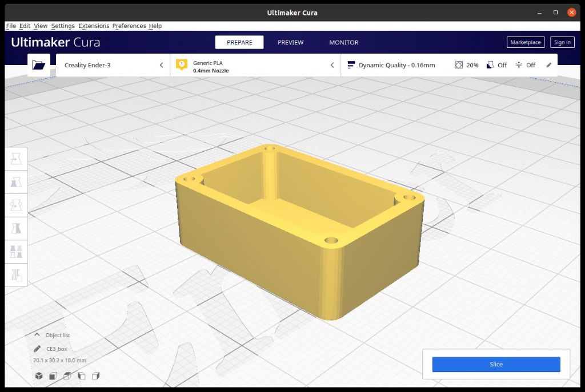Click the pencil icon beside CE3_box
Viewport: 585px width, 392px height.
37,349
